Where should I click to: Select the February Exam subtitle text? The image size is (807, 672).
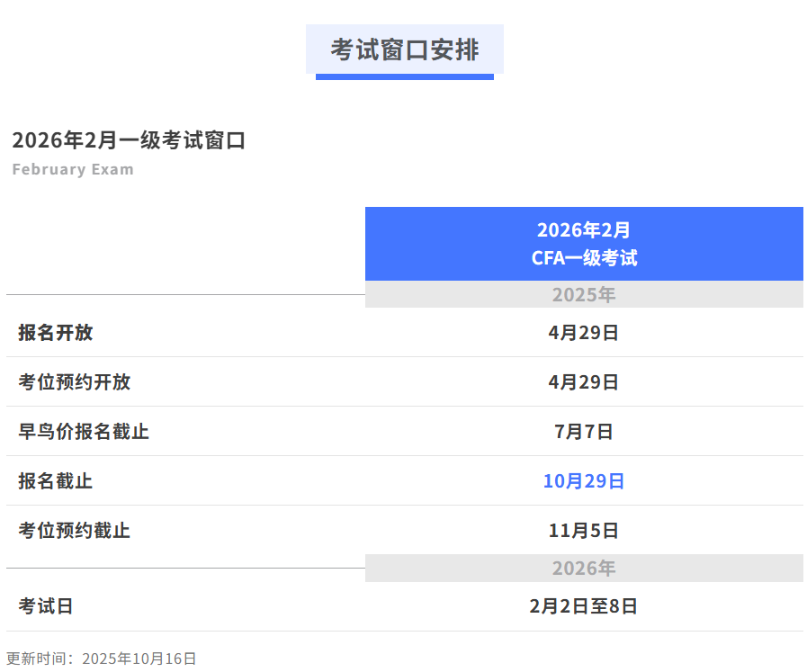[73, 169]
